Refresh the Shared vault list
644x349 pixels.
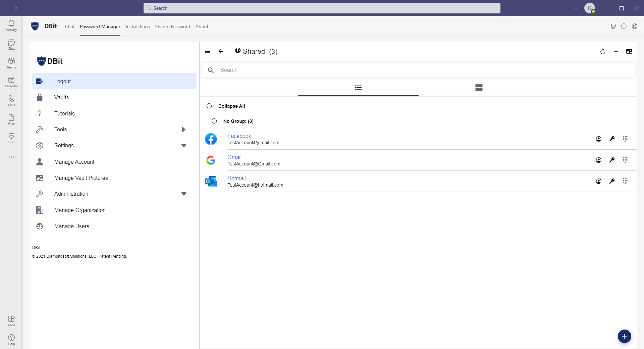pyautogui.click(x=603, y=51)
